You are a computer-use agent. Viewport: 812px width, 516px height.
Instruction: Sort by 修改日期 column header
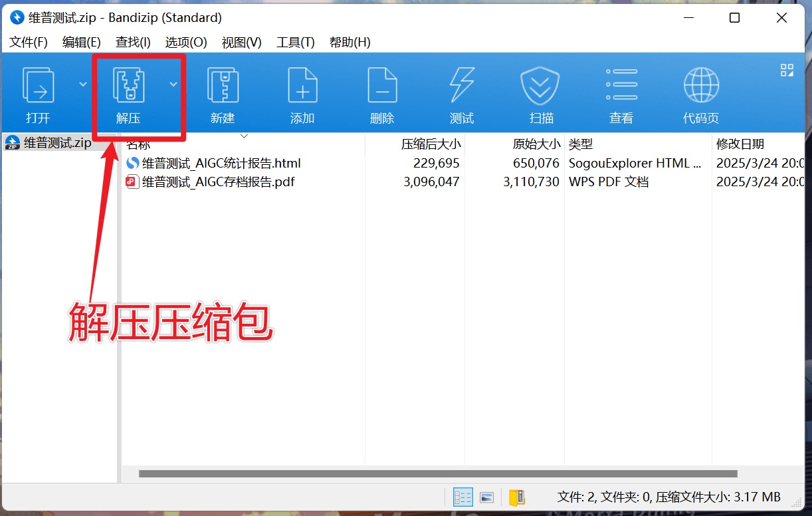740,144
